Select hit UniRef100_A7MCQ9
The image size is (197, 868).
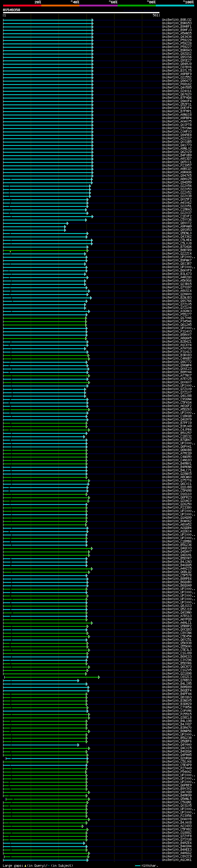click(x=177, y=454)
